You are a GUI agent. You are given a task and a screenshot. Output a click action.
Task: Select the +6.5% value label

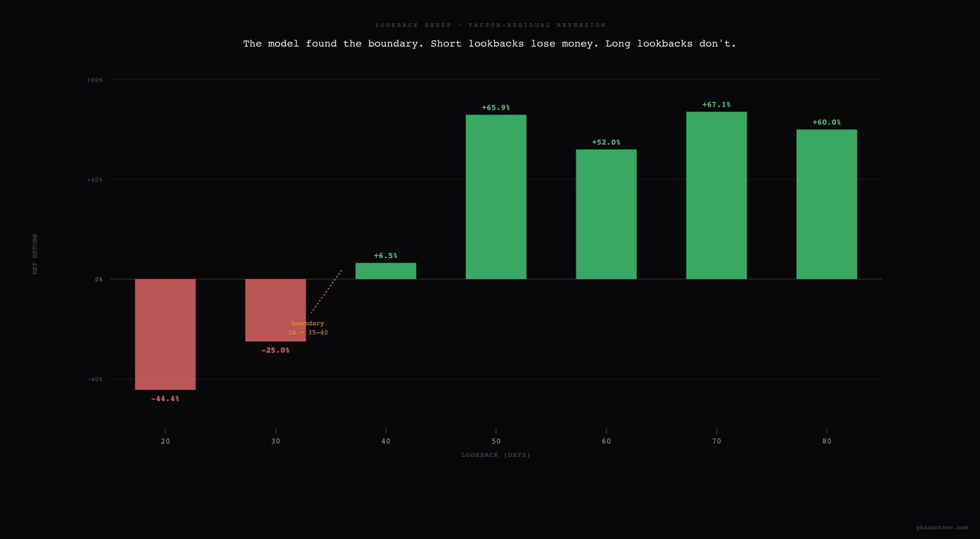click(x=386, y=256)
